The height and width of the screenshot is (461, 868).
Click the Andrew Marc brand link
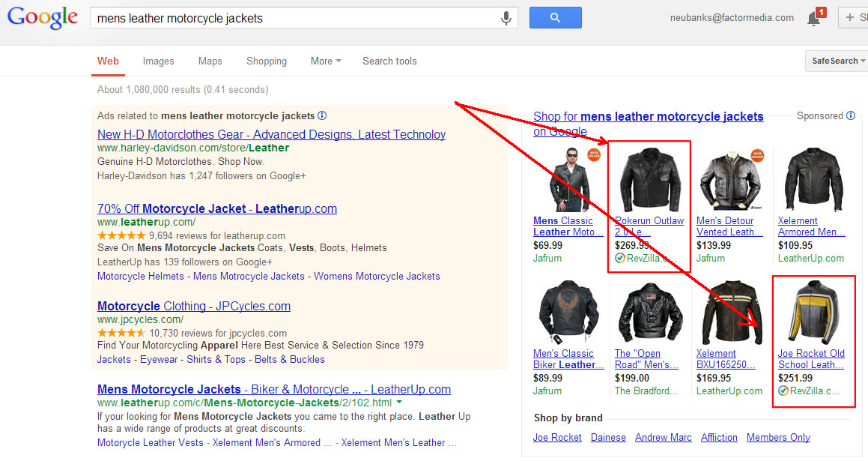[x=664, y=437]
